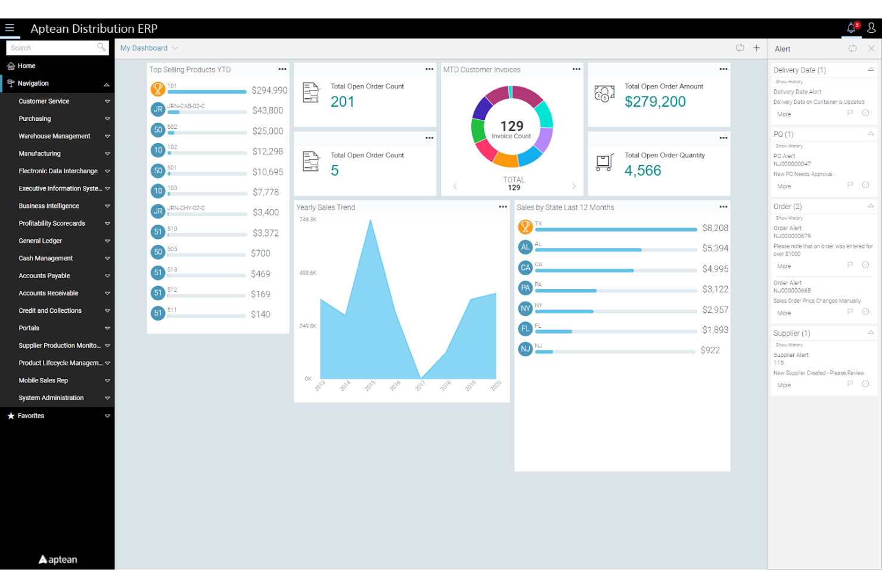882x588 pixels.
Task: Open the hamburger menu in the header
Action: 10,28
